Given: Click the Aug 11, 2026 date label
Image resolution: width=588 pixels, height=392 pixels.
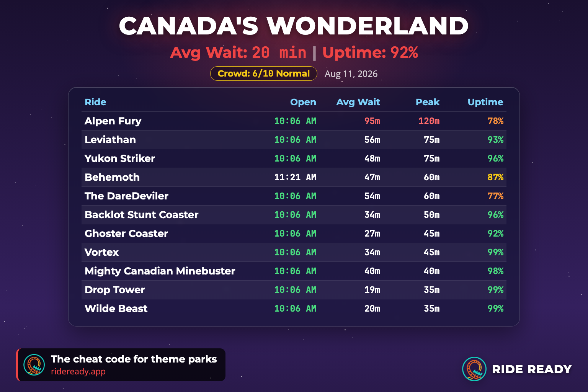Looking at the screenshot, I should 351,74.
